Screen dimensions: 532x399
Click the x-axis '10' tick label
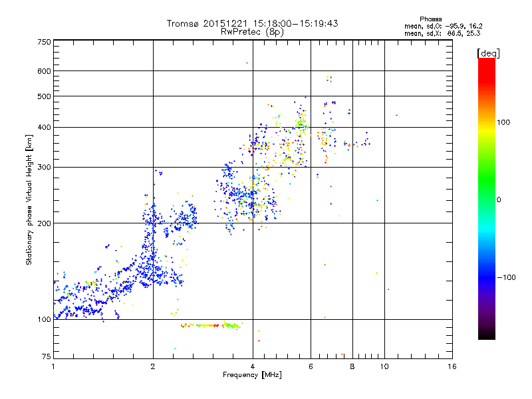(384, 366)
